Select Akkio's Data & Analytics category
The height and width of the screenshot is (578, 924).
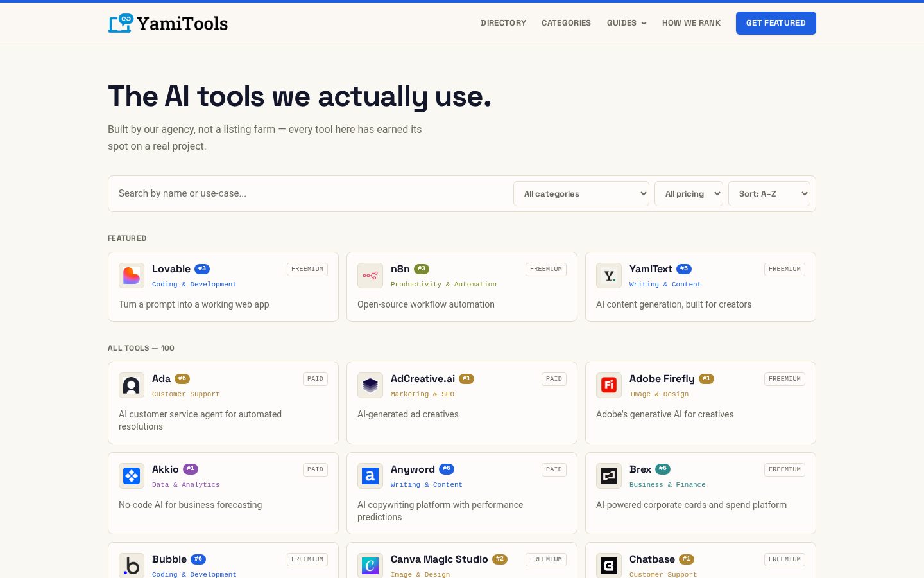click(185, 485)
